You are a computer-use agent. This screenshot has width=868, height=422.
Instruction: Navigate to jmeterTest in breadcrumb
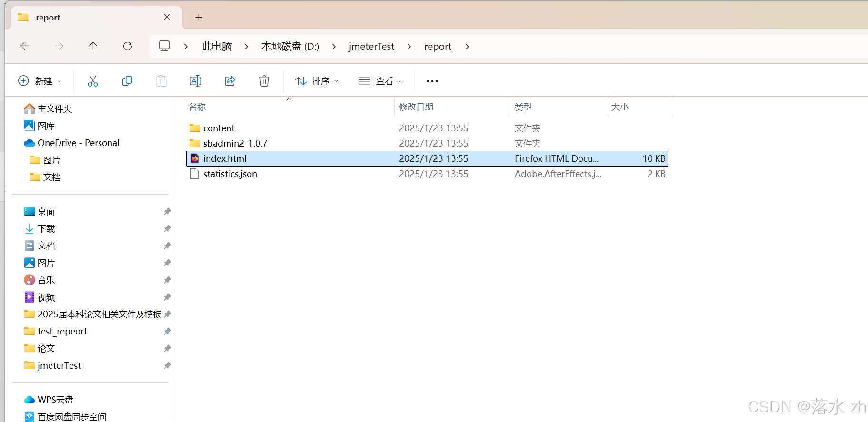371,47
